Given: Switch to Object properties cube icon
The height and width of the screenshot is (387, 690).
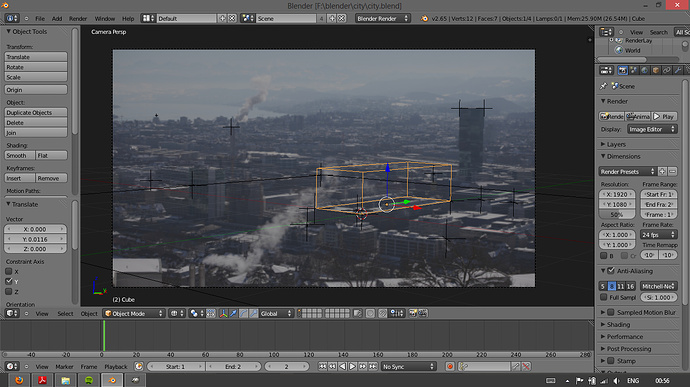Looking at the screenshot, I should pos(656,70).
